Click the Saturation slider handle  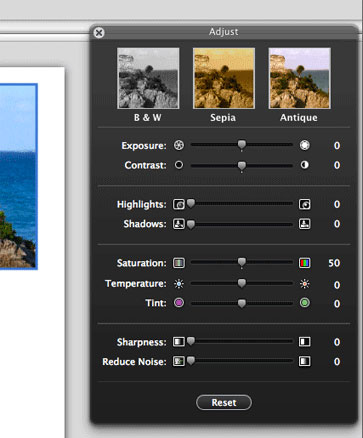click(x=242, y=263)
